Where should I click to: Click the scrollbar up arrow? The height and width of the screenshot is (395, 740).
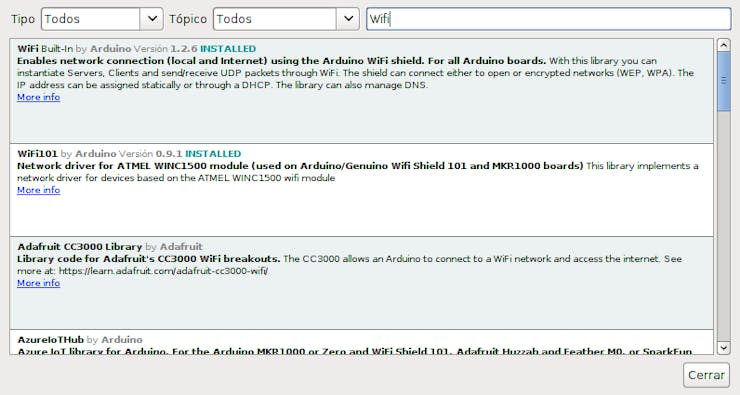[723, 45]
